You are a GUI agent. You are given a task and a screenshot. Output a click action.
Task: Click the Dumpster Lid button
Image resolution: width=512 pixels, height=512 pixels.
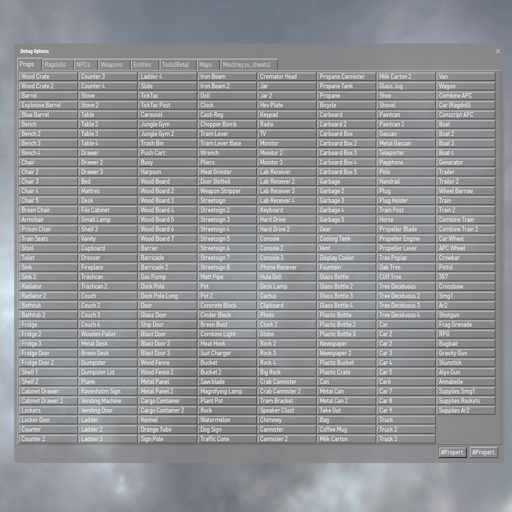[108, 373]
